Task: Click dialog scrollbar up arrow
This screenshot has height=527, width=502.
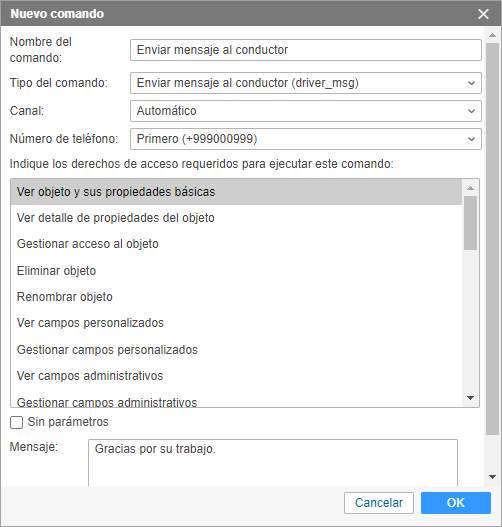Action: click(493, 35)
